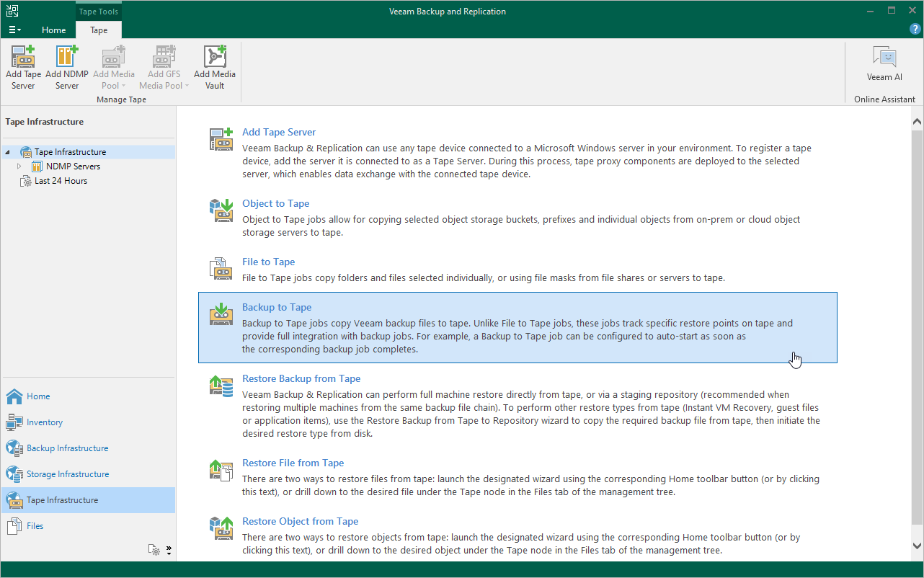This screenshot has height=578, width=924.
Task: Go to Files view label
Action: pos(35,526)
